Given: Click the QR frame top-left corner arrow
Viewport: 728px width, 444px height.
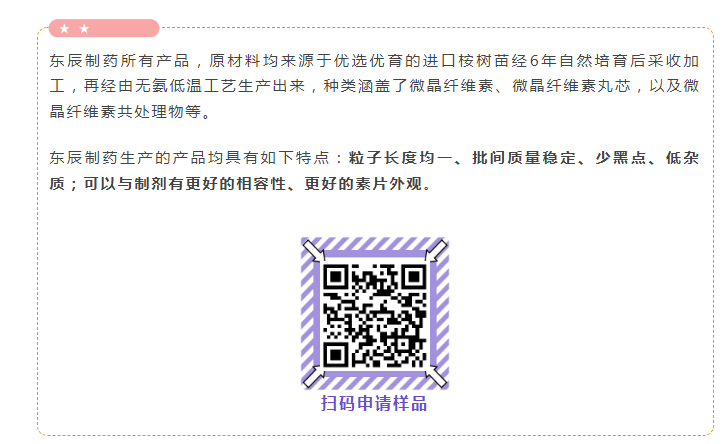Looking at the screenshot, I should point(312,250).
